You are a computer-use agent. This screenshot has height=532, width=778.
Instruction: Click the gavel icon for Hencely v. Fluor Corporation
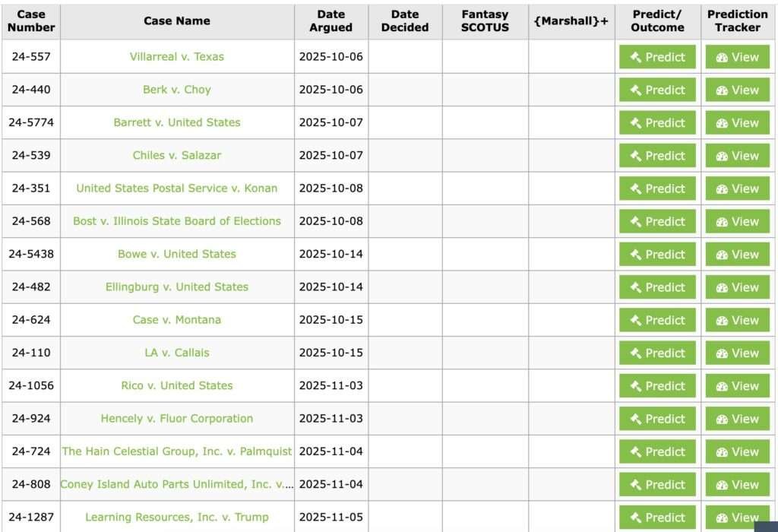click(x=636, y=419)
